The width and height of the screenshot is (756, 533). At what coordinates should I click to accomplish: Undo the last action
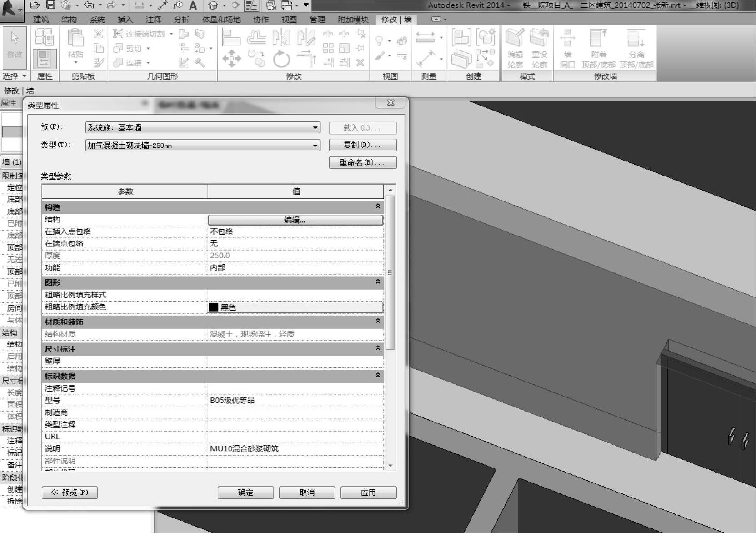(89, 5)
